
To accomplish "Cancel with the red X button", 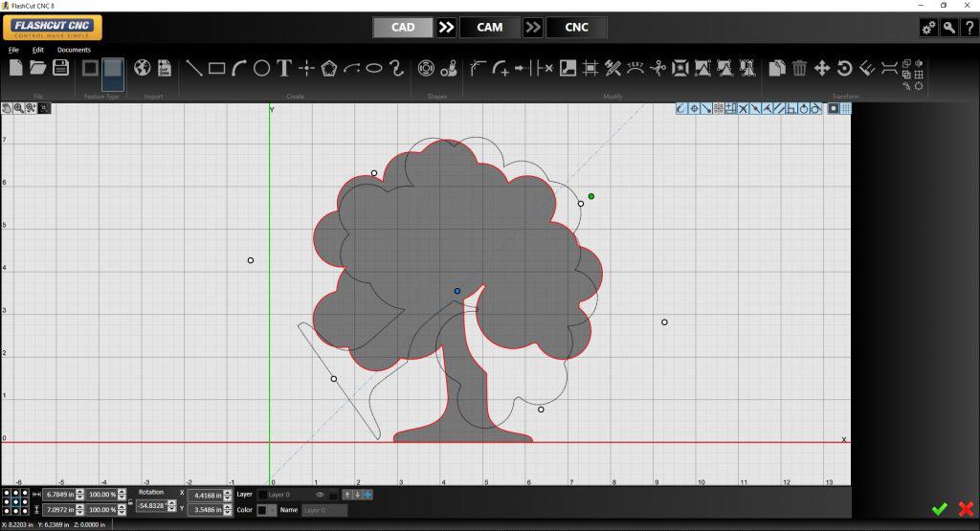I will [x=965, y=508].
